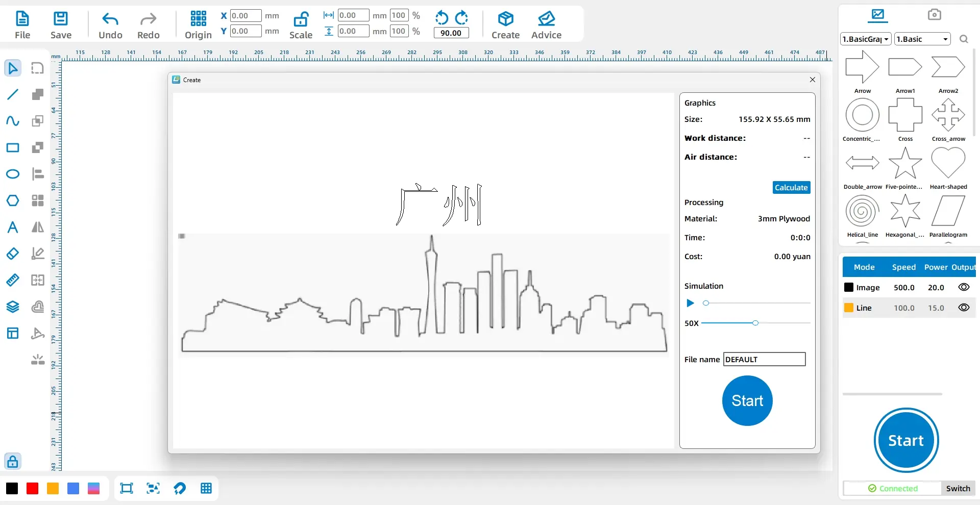This screenshot has height=505, width=980.
Task: Select the ruler measure tool
Action: click(13, 280)
